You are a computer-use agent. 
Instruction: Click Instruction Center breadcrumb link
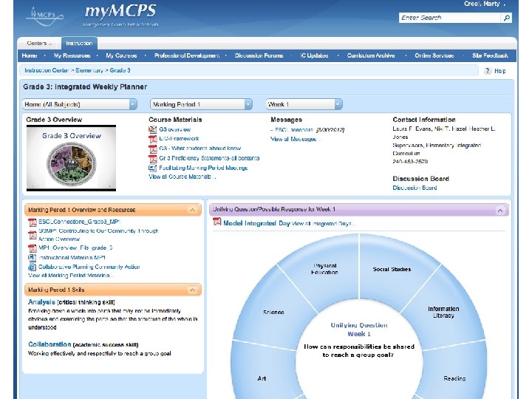[x=47, y=71]
